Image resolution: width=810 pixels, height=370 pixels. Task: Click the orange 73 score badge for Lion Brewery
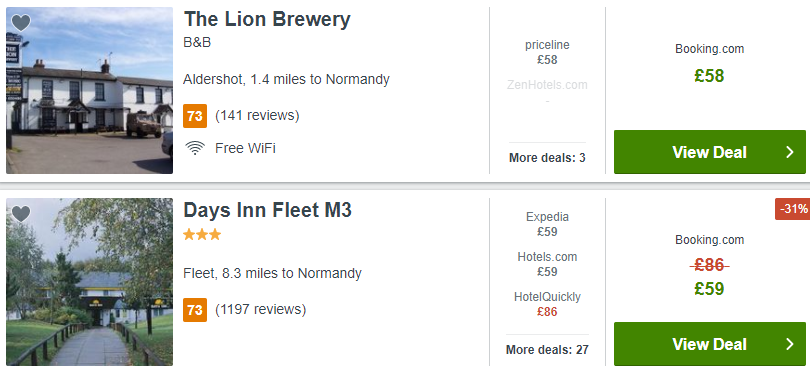coord(195,116)
